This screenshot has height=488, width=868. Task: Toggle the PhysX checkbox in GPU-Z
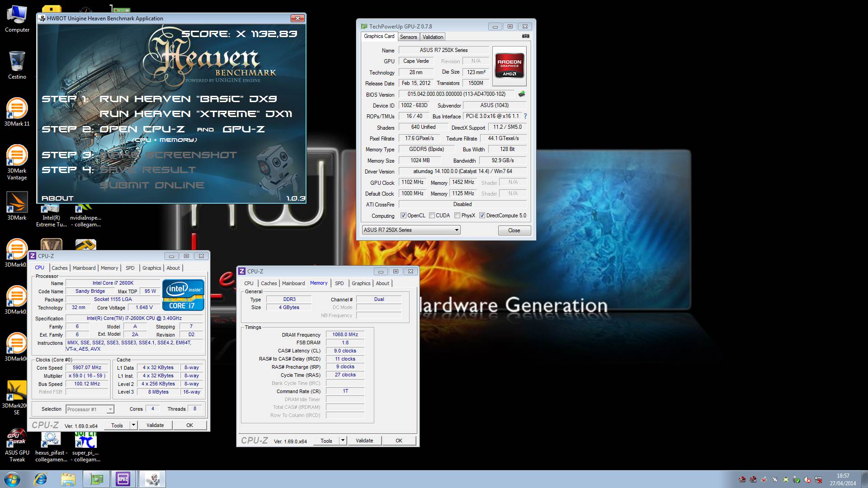point(457,216)
